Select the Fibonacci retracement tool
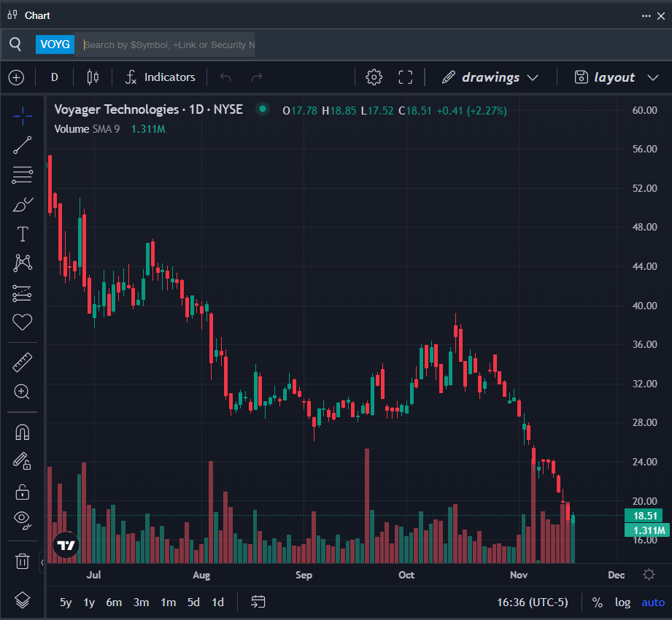The image size is (672, 620). click(x=23, y=175)
